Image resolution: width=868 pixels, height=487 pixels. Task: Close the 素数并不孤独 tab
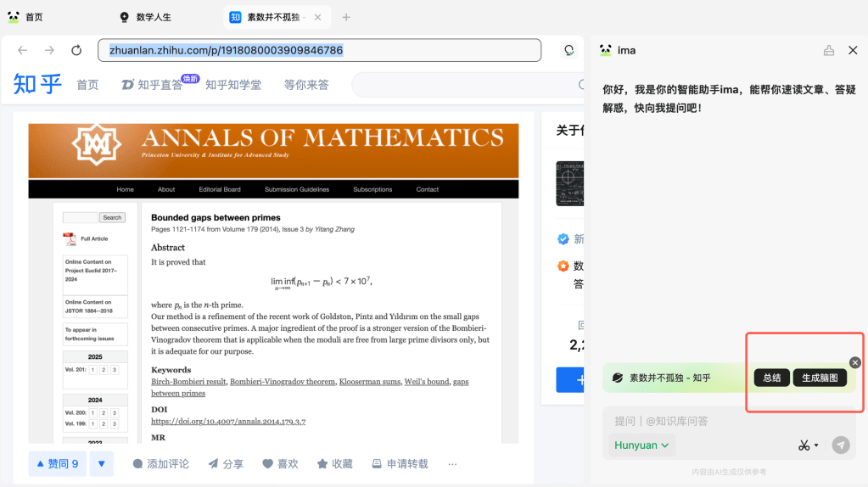point(317,17)
